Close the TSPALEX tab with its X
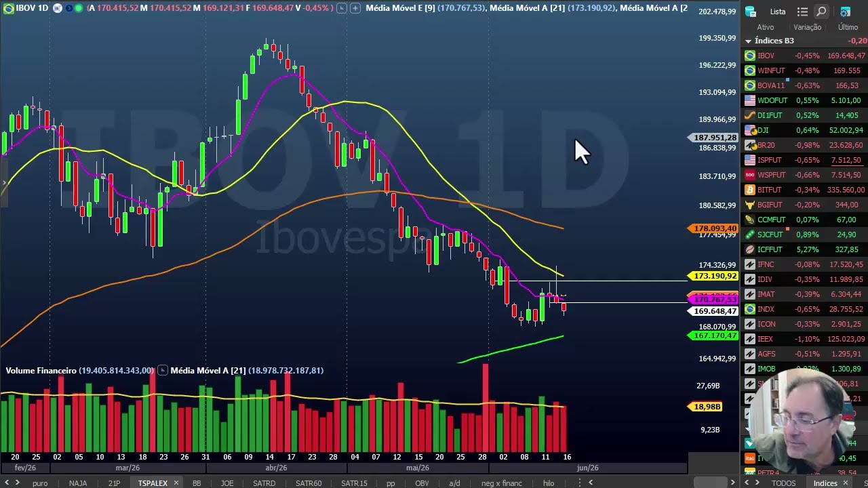 pos(176,483)
